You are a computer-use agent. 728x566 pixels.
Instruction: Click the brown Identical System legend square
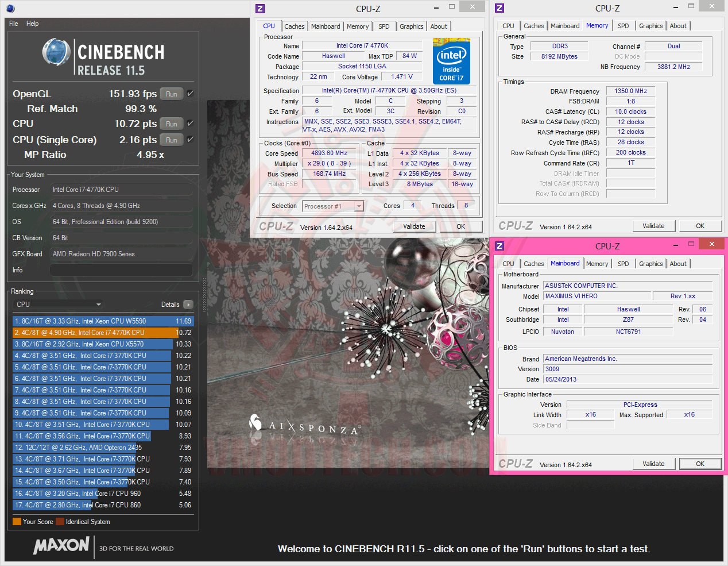coord(60,522)
